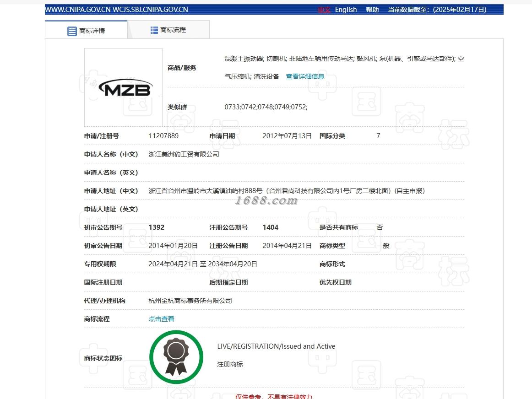This screenshot has height=399, width=532.
Task: Select the exclusive right period 2024年04月21日 至 2034年04月20日
Action: (x=203, y=264)
